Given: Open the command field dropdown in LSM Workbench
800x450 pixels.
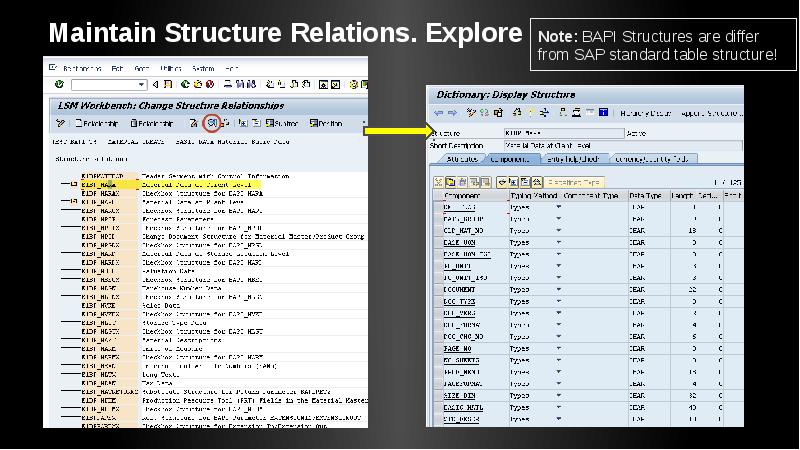Looking at the screenshot, I should pyautogui.click(x=141, y=84).
